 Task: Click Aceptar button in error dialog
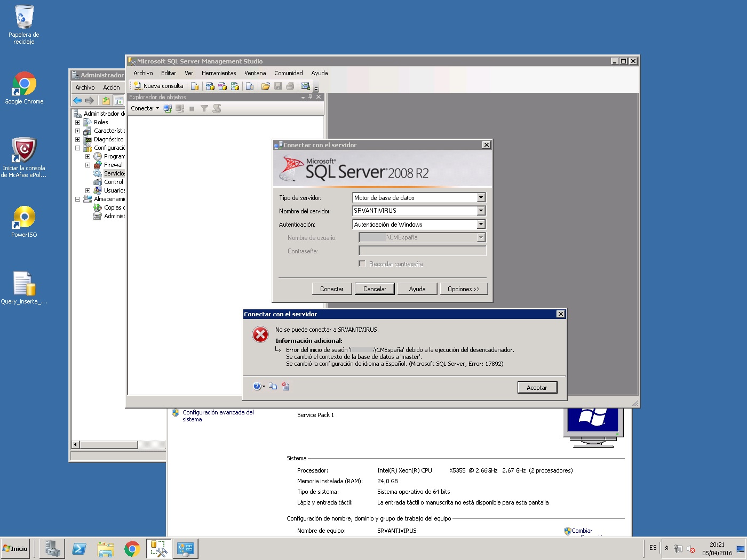point(537,388)
